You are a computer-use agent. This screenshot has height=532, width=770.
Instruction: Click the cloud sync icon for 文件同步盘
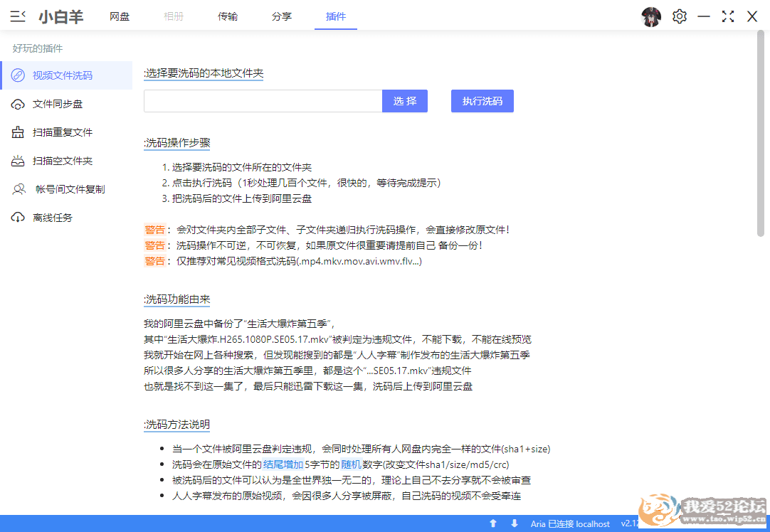coord(18,104)
